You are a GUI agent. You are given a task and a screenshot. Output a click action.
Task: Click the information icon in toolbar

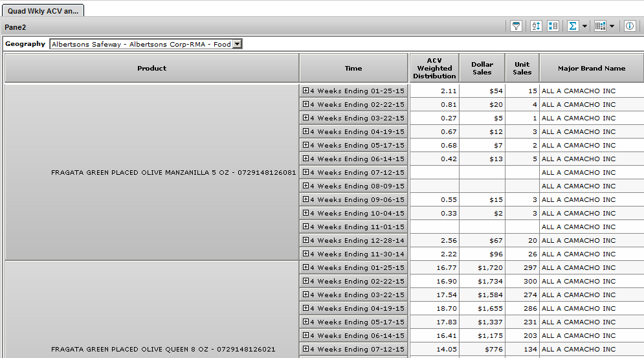630,26
